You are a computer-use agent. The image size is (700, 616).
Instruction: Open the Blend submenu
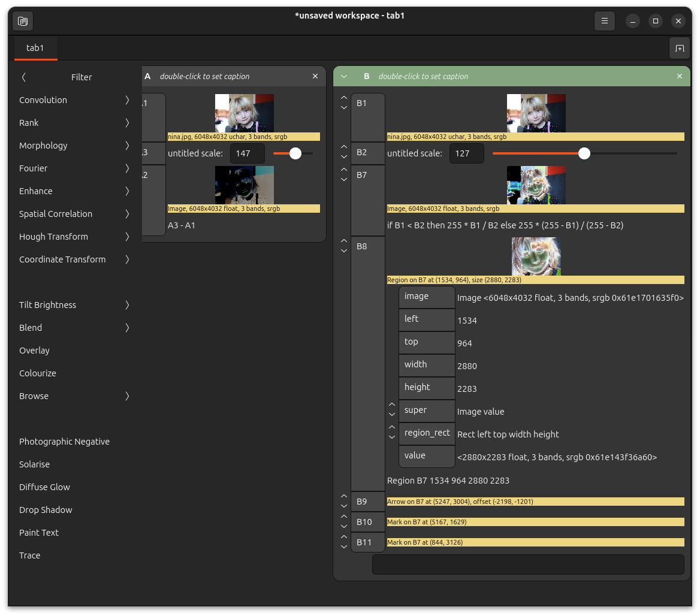coord(74,328)
